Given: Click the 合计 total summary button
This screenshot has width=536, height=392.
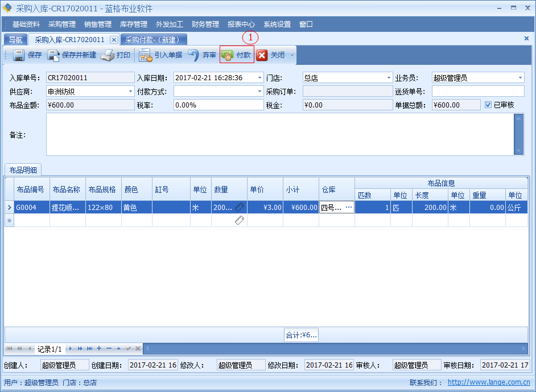Looking at the screenshot, I should tap(301, 335).
